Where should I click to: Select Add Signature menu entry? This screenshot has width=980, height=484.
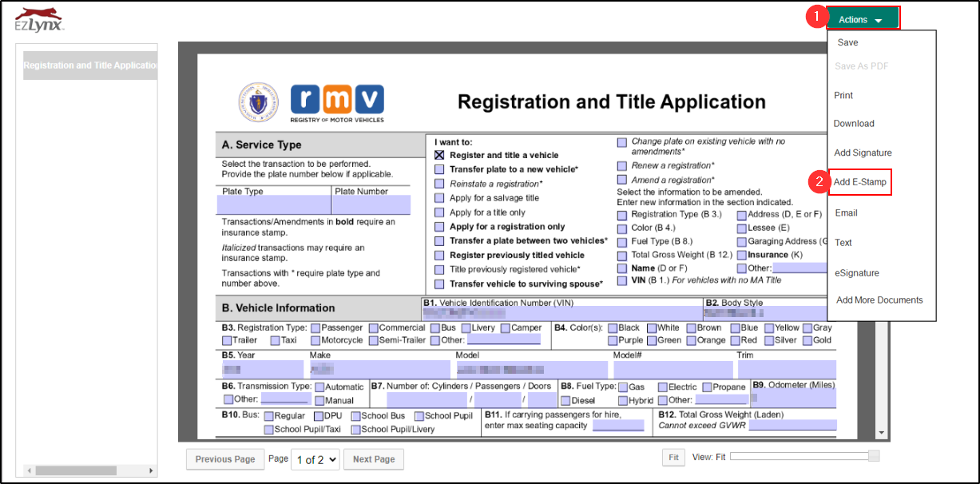tap(863, 153)
